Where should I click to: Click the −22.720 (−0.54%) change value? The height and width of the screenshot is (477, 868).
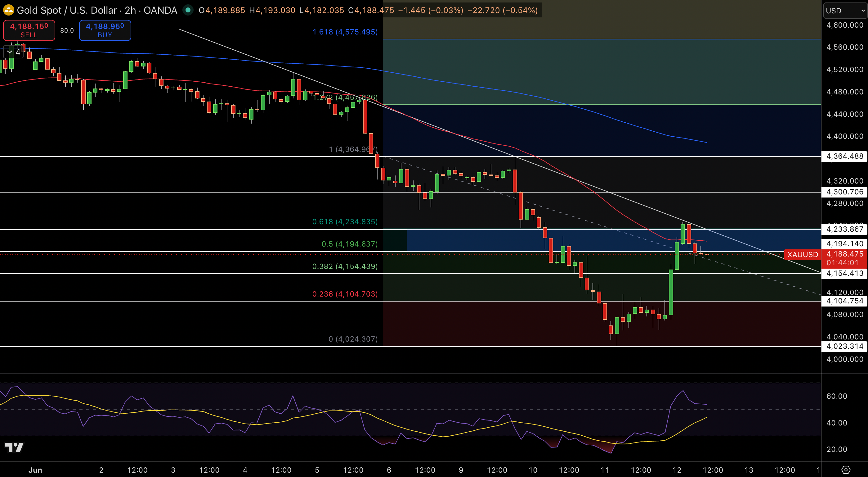503,10
